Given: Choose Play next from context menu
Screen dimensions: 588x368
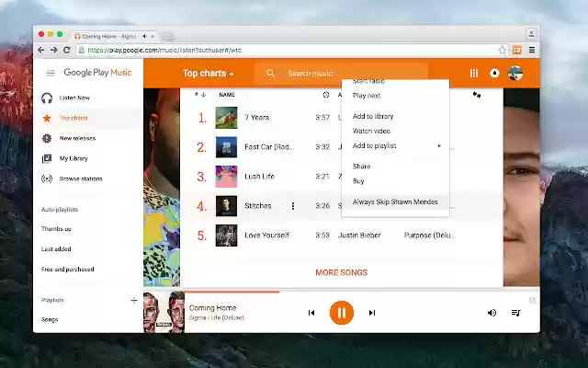Looking at the screenshot, I should [x=367, y=96].
